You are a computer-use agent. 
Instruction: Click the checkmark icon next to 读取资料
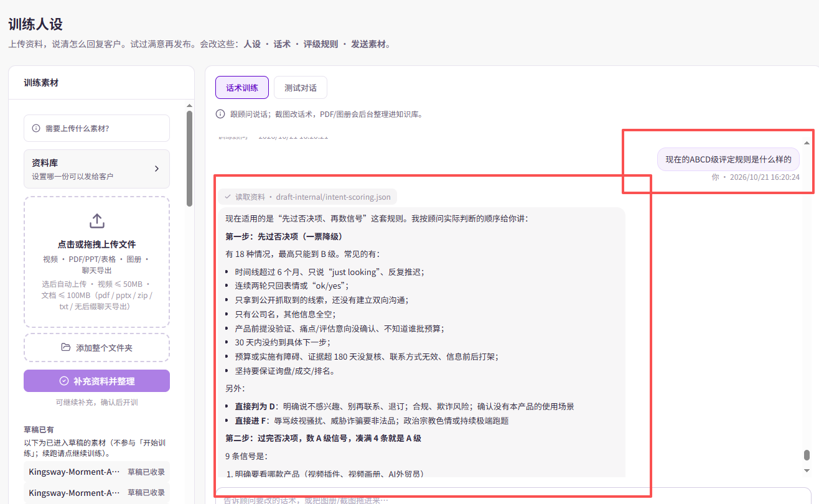tap(228, 197)
